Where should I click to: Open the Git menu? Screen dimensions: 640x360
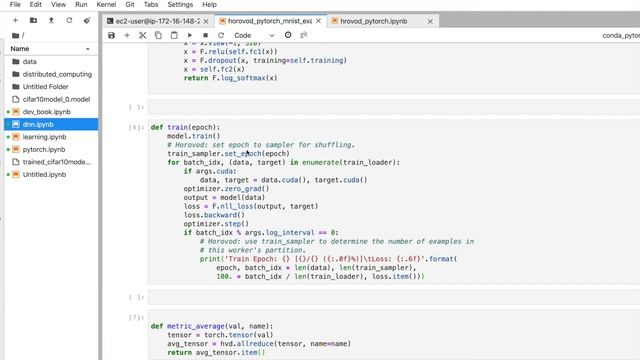[130, 4]
